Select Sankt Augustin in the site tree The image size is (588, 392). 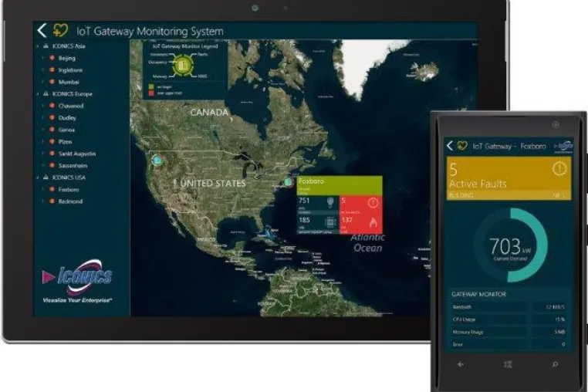tap(77, 154)
